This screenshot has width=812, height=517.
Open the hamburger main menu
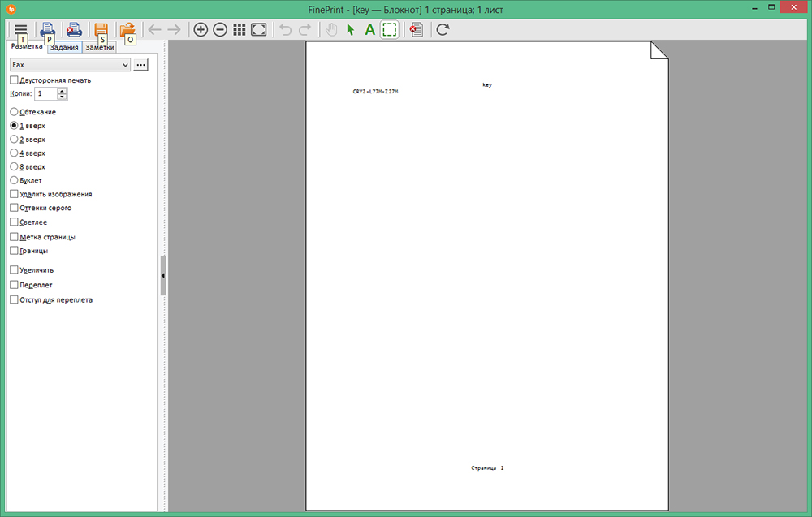[20, 29]
